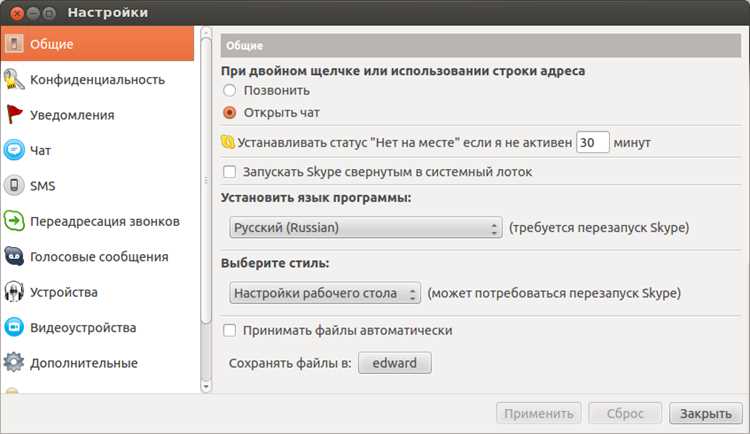Open Видеоустройства settings
Screen dimensions: 750x434
(x=98, y=327)
